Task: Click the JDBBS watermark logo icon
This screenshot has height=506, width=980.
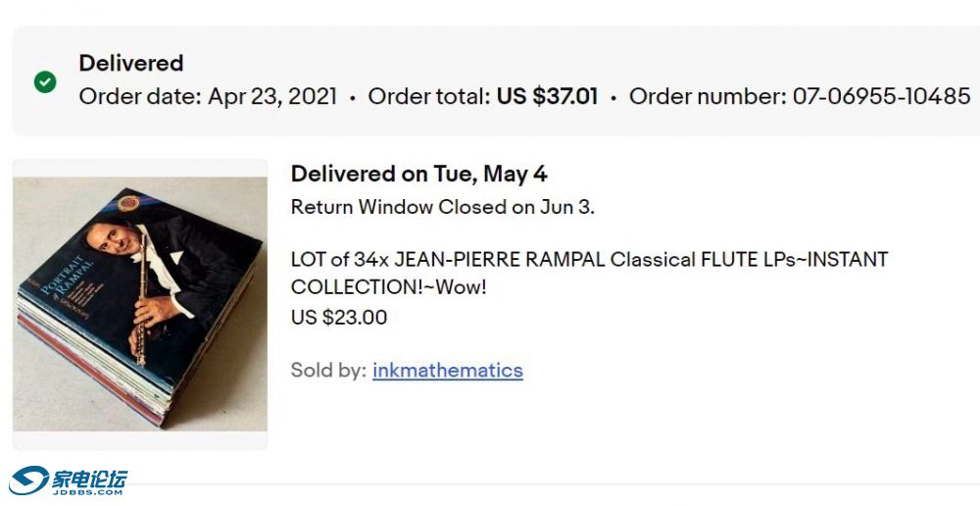Action: (28, 481)
